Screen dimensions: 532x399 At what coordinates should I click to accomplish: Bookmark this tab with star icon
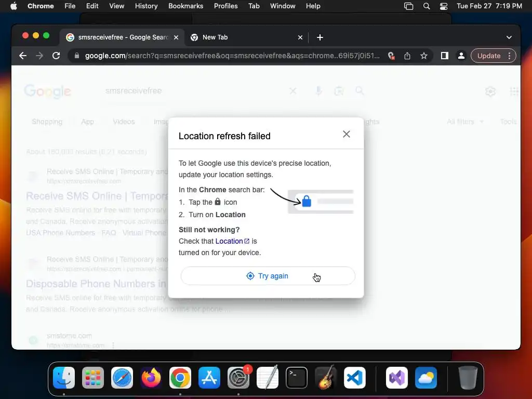coord(424,56)
